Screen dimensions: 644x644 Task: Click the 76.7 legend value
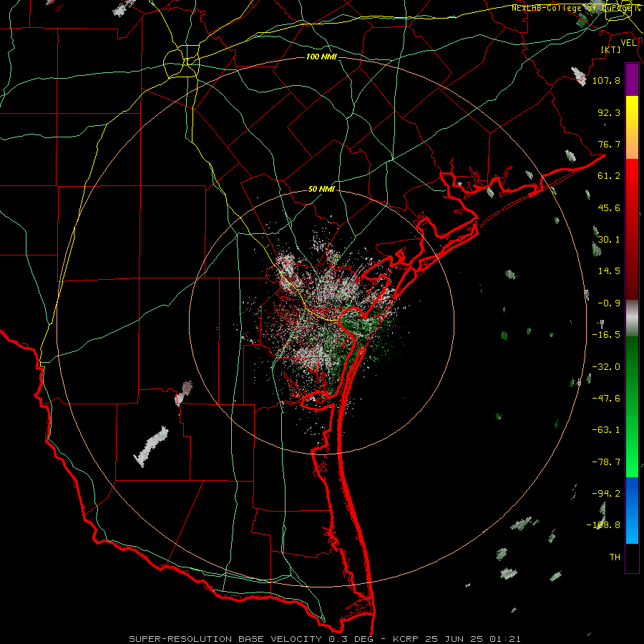pos(609,144)
